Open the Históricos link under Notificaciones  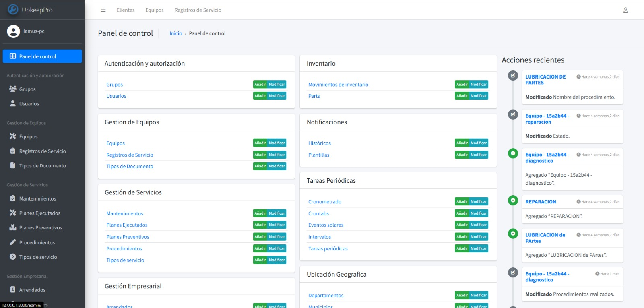pos(320,143)
